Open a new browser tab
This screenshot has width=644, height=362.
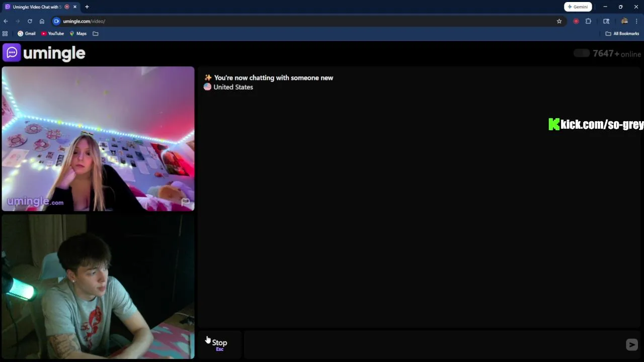(x=87, y=7)
